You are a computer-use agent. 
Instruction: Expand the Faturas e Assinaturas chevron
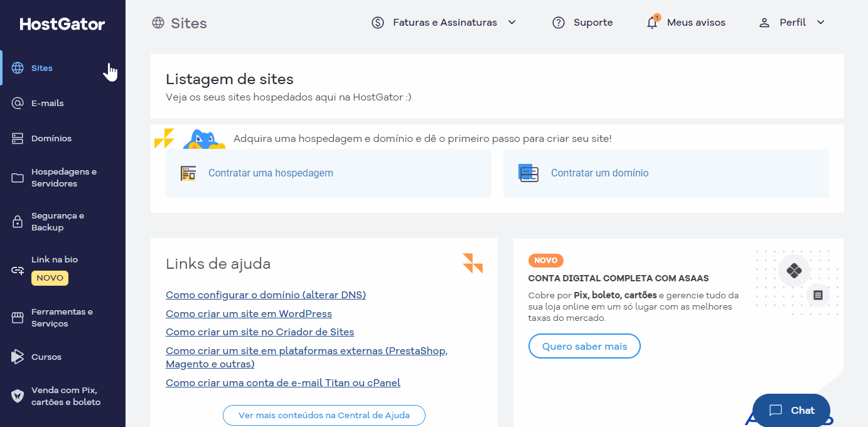click(512, 23)
